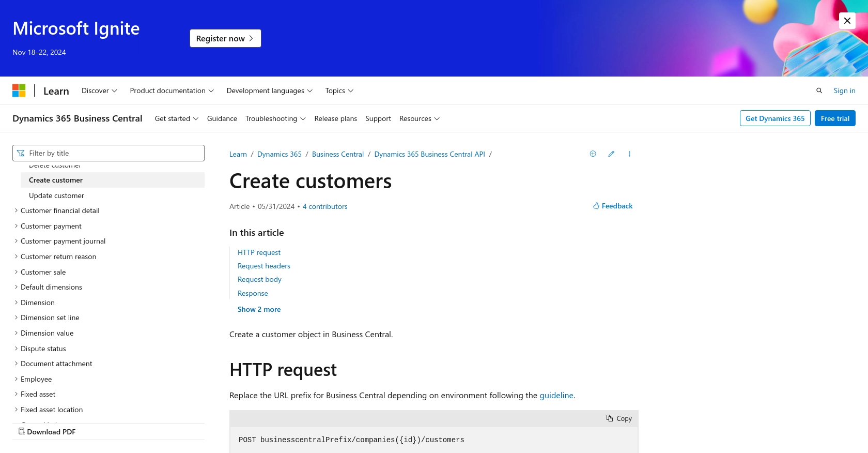Screen dimensions: 868x453
Task: Open the Get started dropdown
Action: click(x=177, y=118)
